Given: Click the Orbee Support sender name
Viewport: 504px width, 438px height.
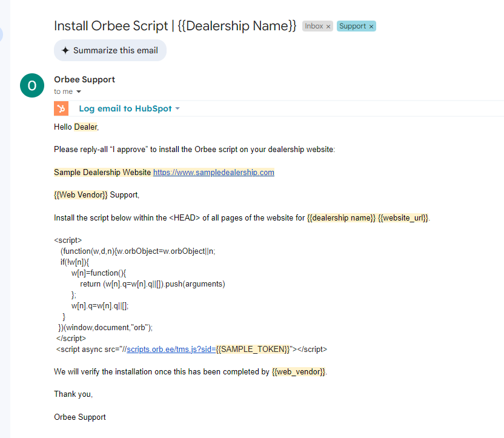Looking at the screenshot, I should 84,79.
